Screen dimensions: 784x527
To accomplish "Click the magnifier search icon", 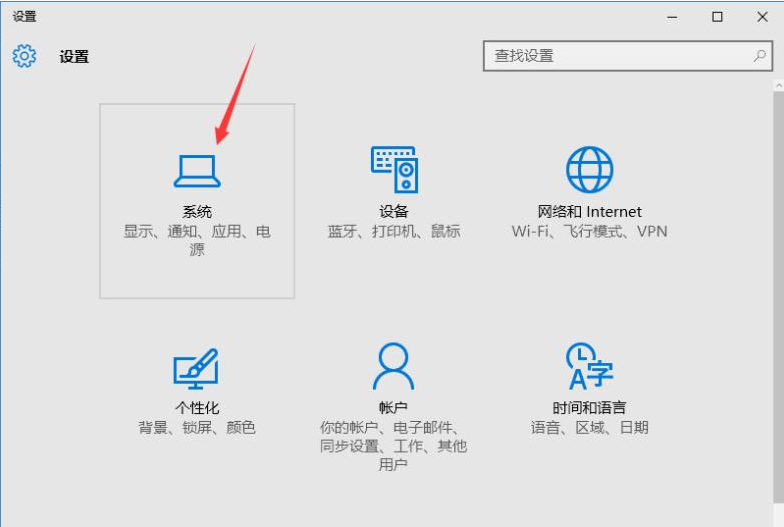I will click(x=760, y=56).
